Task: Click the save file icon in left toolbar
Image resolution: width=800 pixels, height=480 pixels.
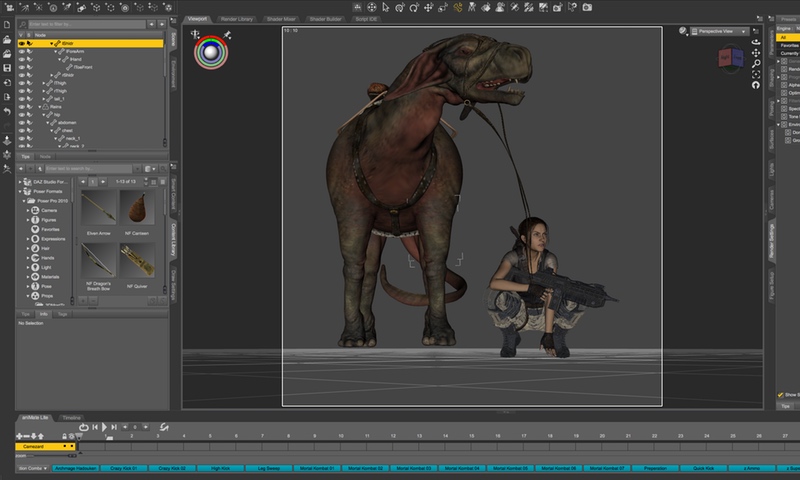Action: (7, 68)
